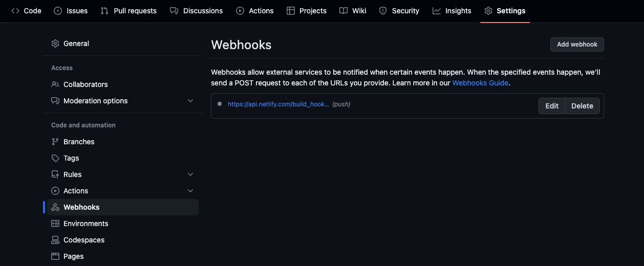
Task: Click the Code tab angle-brackets icon
Action: coord(15,11)
